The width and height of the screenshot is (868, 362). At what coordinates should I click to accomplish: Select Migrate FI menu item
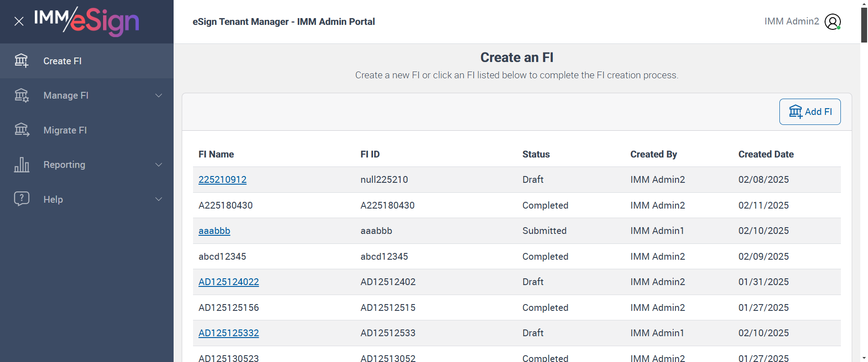(65, 130)
